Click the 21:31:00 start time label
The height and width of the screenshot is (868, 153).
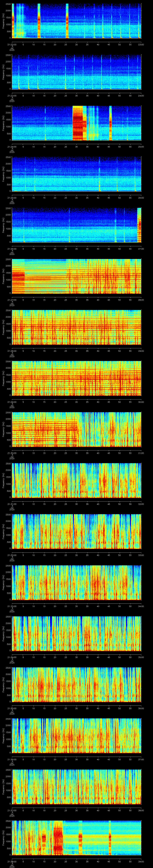click(x=12, y=504)
